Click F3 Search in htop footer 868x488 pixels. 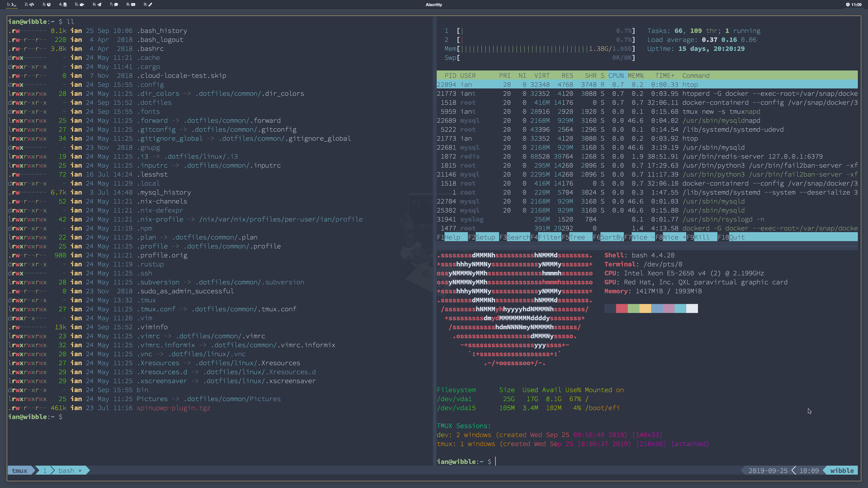coord(518,237)
